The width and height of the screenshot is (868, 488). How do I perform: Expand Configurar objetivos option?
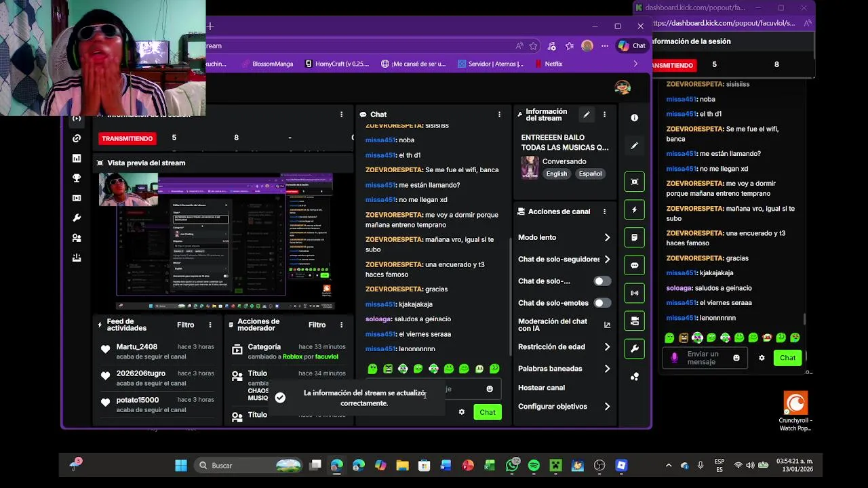564,407
